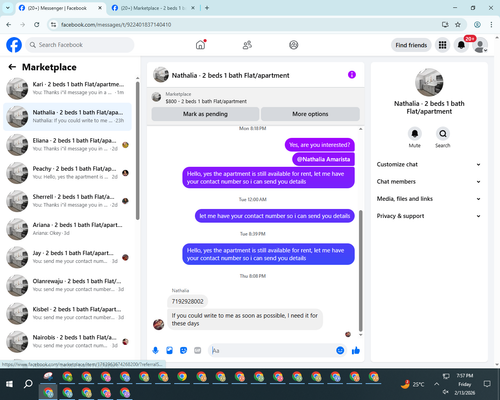Screen dimensions: 500x400
Task: Open the Jay conversation
Action: point(68,257)
